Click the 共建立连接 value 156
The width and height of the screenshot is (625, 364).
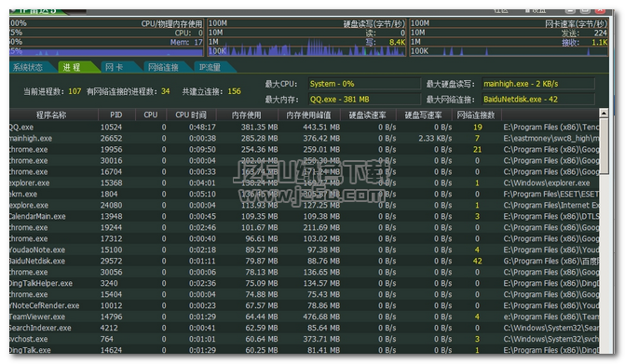pos(234,91)
